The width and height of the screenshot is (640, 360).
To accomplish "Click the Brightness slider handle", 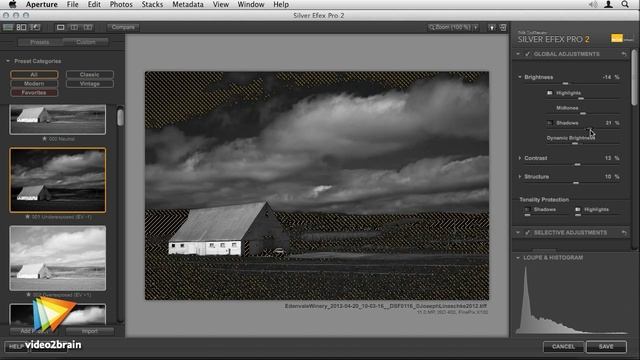I will (x=565, y=84).
